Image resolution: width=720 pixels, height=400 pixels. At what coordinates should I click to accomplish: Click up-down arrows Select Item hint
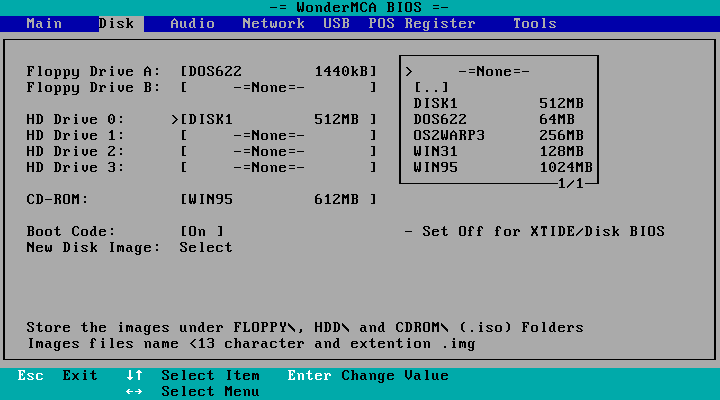(x=193, y=376)
